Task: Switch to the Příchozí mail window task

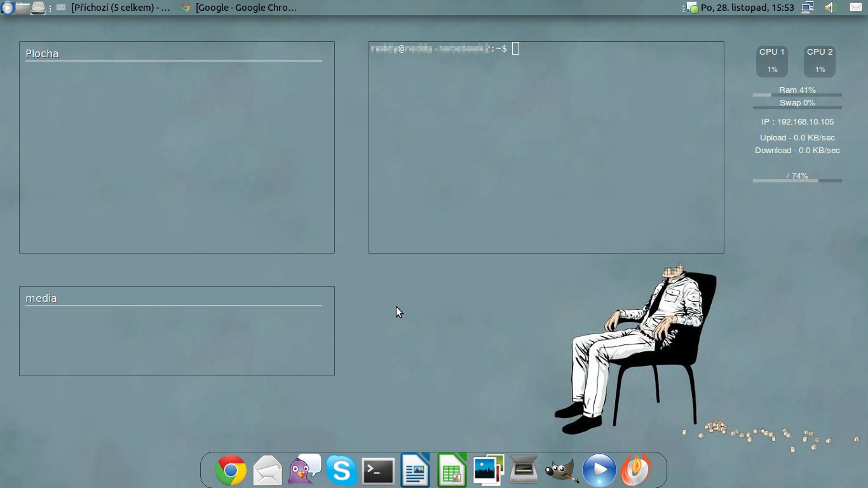Action: point(113,8)
